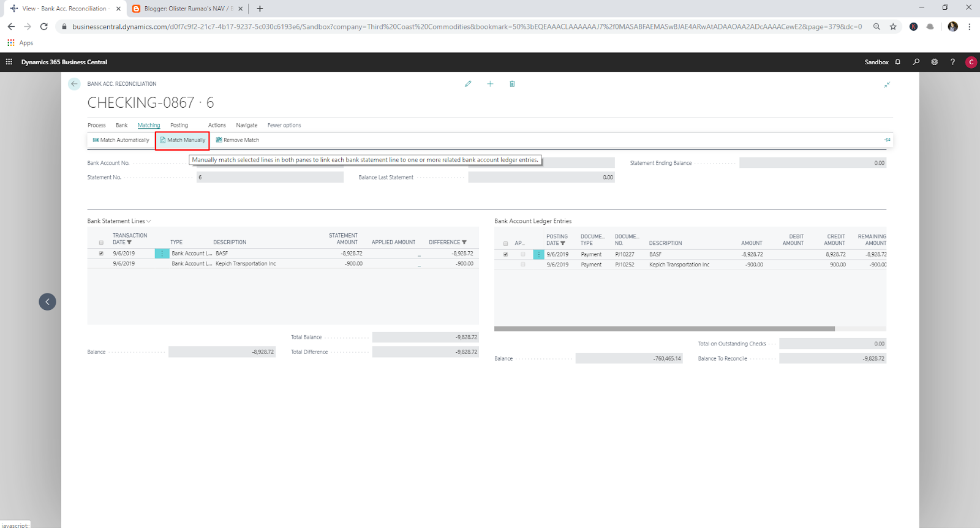Open the Chrome profile avatar
Viewport: 980px width, 531px height.
[952, 26]
